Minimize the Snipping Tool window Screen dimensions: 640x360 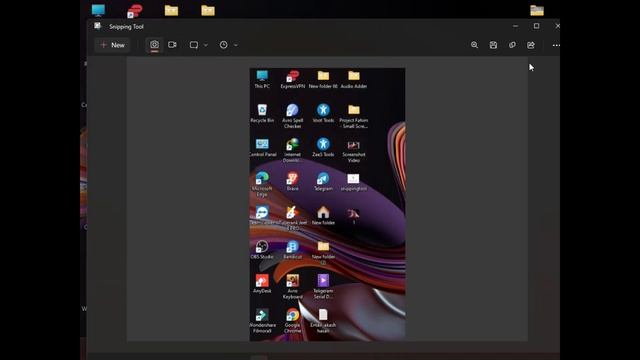[516, 26]
